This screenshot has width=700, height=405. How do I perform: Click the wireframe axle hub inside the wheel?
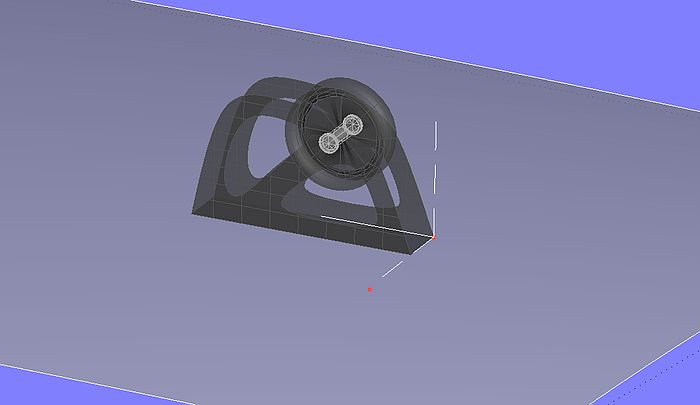point(340,136)
